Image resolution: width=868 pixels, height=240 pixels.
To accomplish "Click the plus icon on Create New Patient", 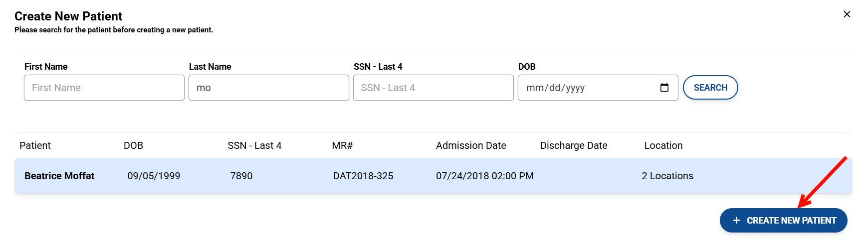I will (x=736, y=221).
